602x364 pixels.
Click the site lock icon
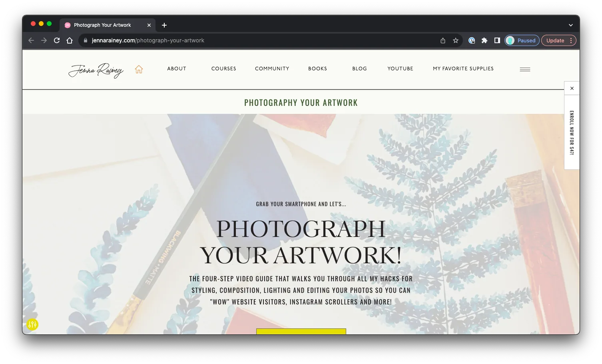click(85, 40)
